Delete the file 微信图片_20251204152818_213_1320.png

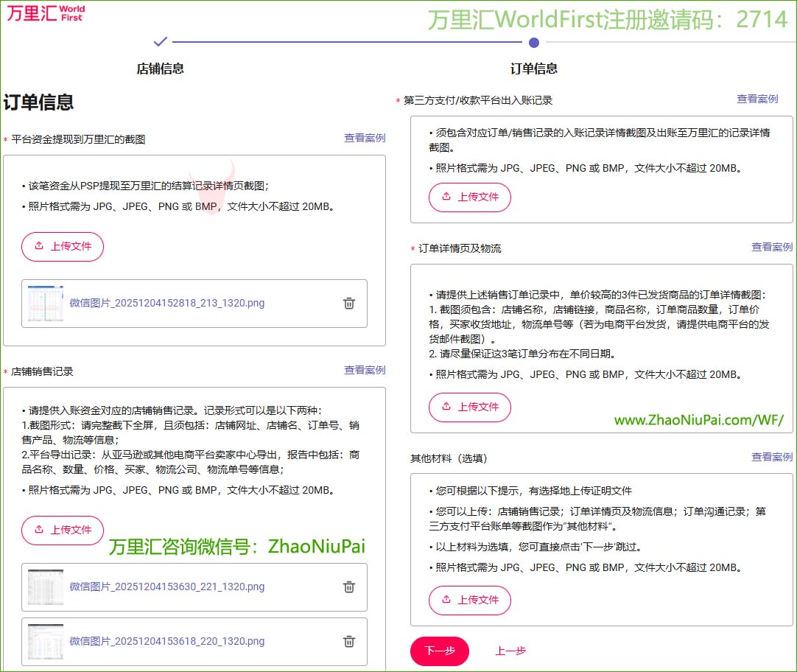click(x=349, y=304)
